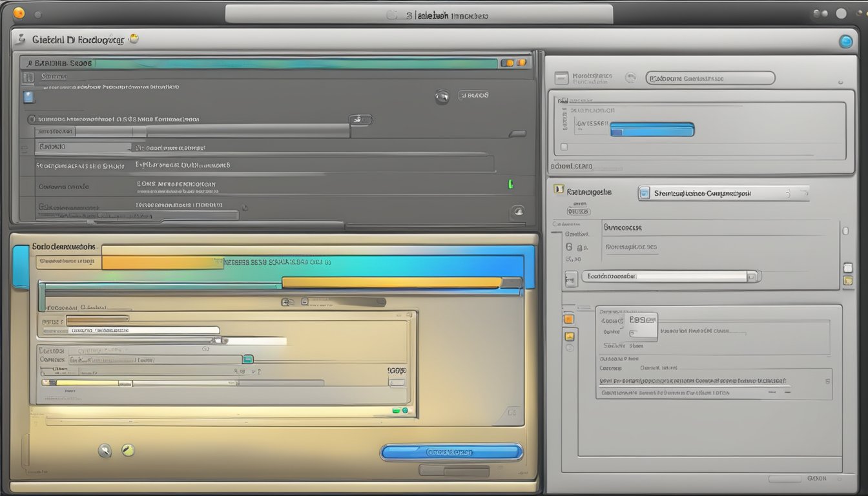Click the yellow progress bar in the beige panel
Screen dimensions: 868x496
click(x=392, y=283)
